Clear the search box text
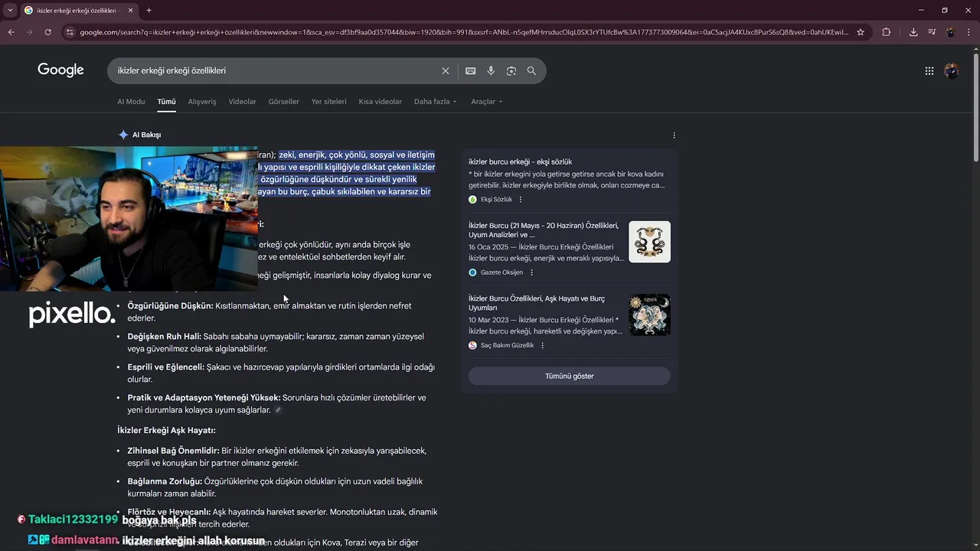This screenshot has height=551, width=980. (446, 70)
